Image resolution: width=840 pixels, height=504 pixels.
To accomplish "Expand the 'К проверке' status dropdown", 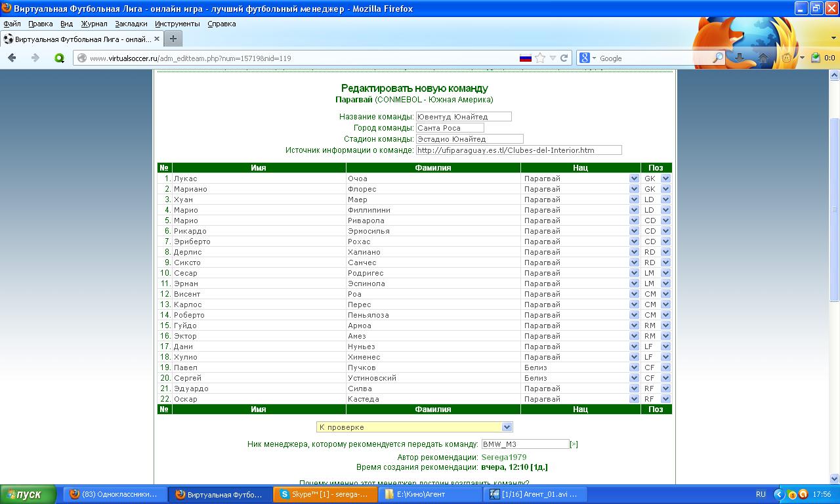I will coord(507,427).
